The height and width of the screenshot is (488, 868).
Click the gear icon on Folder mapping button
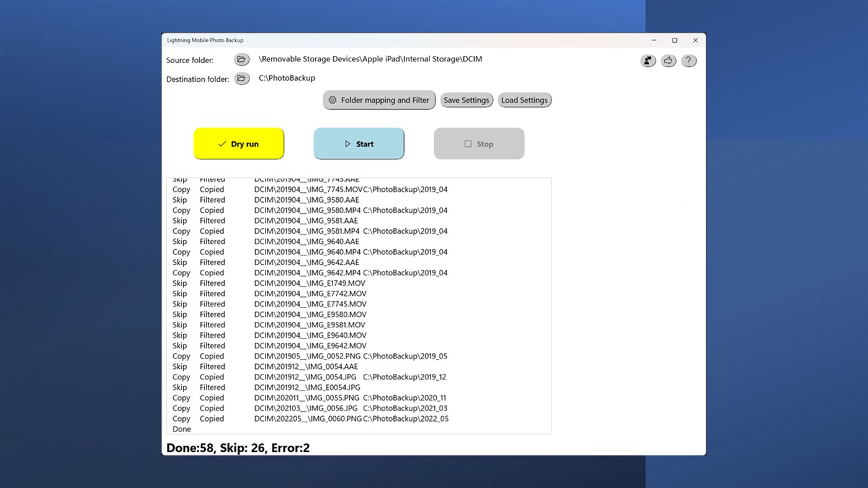pyautogui.click(x=333, y=100)
